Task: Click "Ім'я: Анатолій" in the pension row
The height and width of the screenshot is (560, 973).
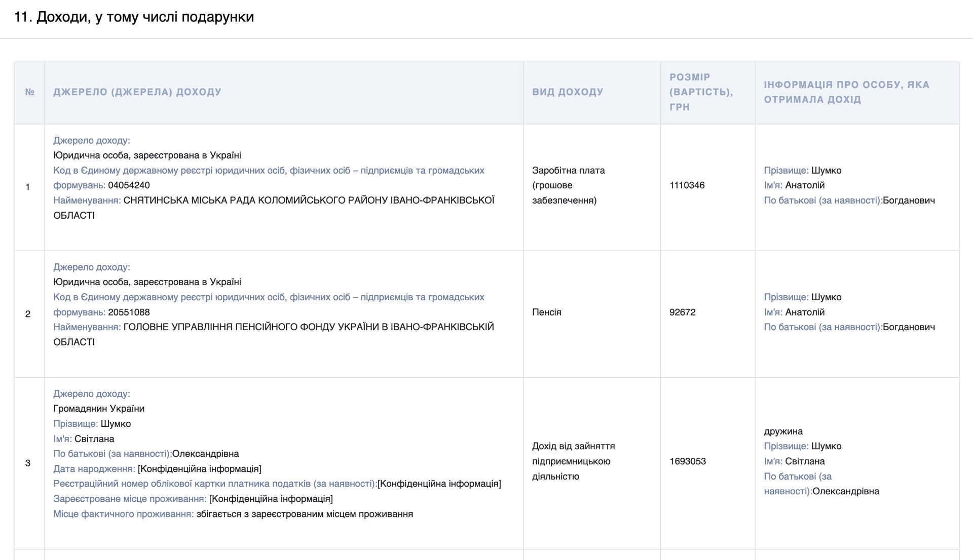Action: click(x=795, y=312)
